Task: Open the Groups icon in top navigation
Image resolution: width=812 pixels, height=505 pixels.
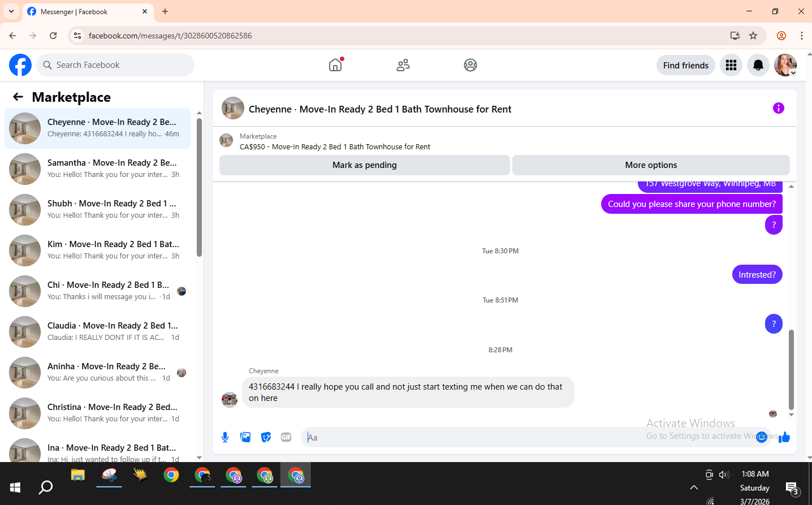Action: point(470,65)
